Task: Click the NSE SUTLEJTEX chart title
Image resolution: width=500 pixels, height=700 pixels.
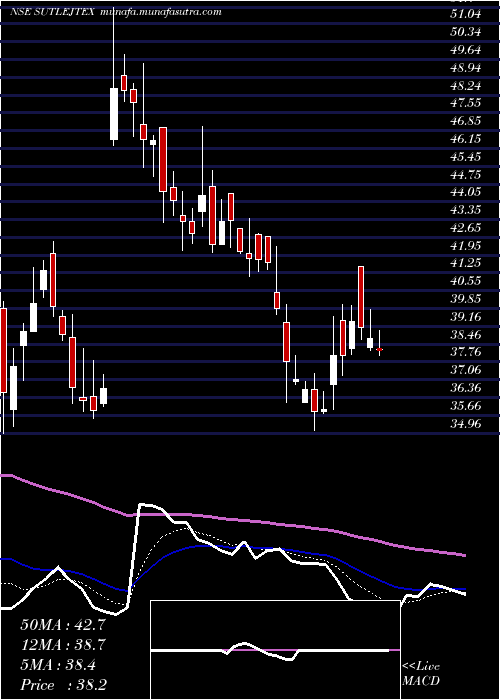Action: [52, 12]
